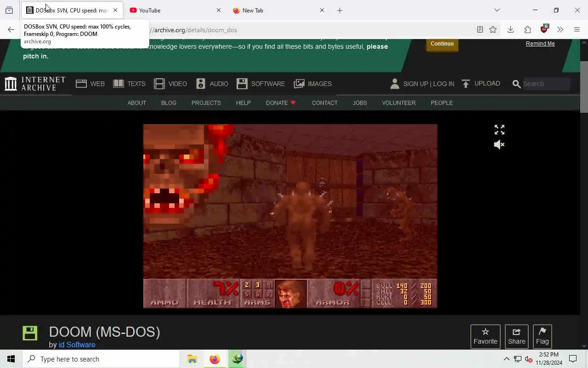Viewport: 588px width, 368px height.
Task: Open the Web section icon
Action: point(81,84)
